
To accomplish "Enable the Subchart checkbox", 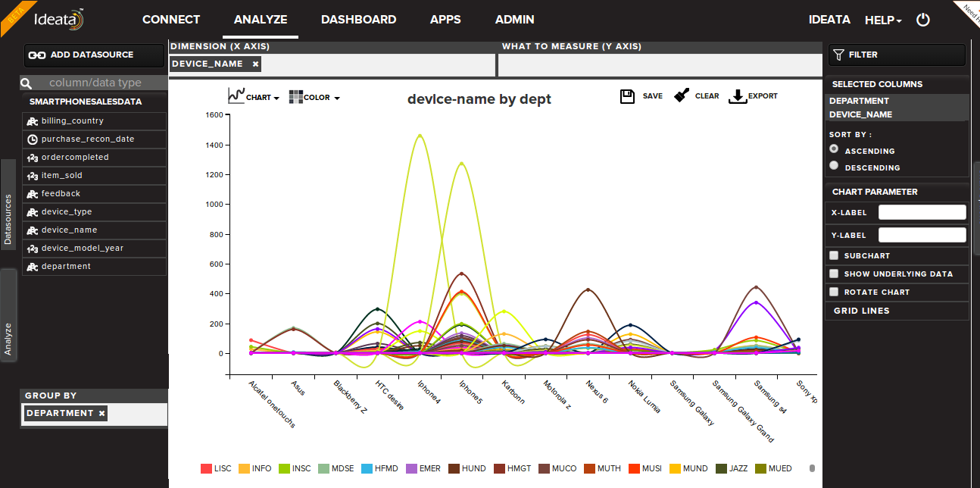I will (834, 255).
